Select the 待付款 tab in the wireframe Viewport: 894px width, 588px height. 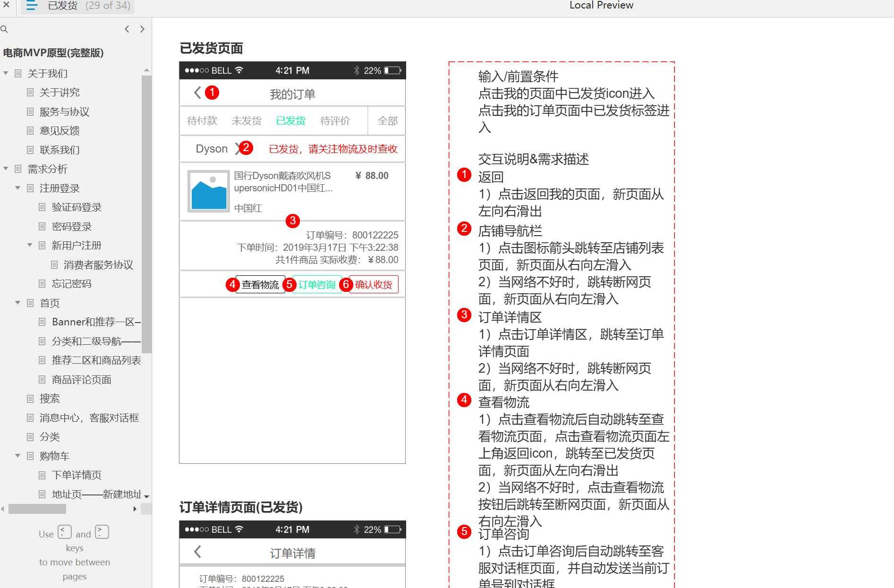(202, 121)
